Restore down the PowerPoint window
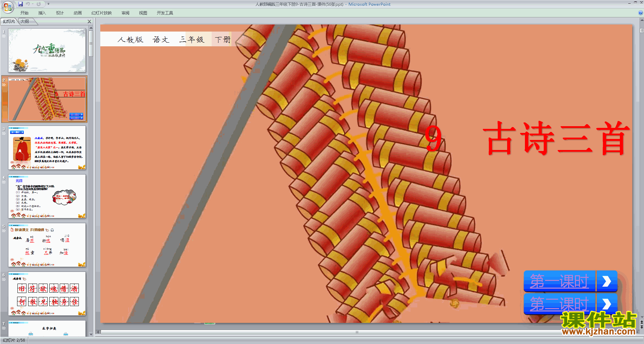 [635, 3]
